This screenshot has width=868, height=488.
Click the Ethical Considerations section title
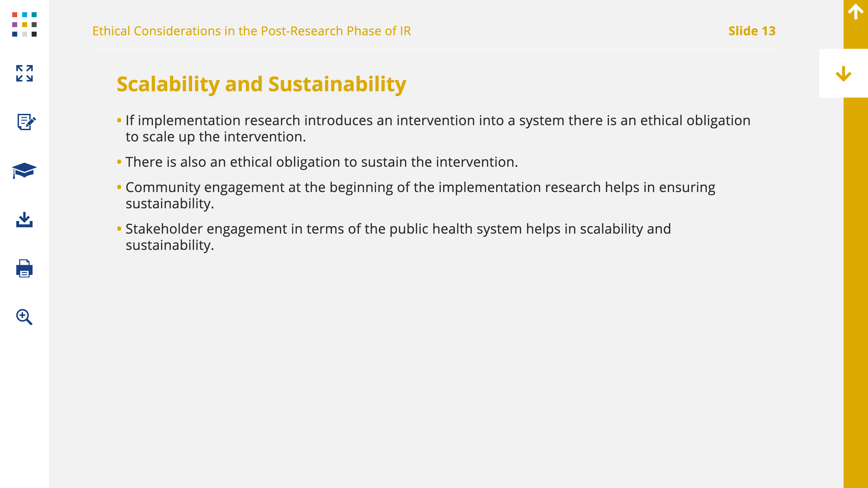[x=251, y=31]
